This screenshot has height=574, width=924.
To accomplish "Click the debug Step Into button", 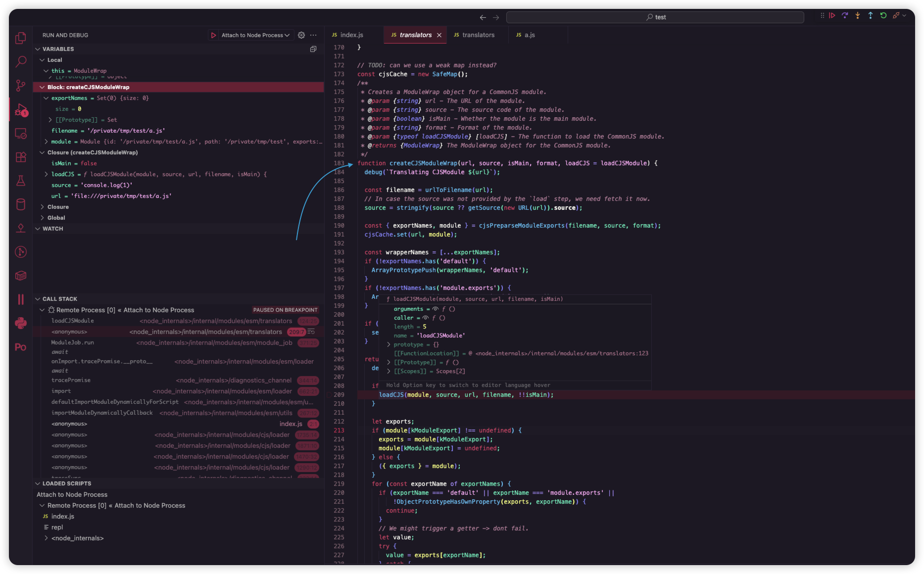I will 858,16.
